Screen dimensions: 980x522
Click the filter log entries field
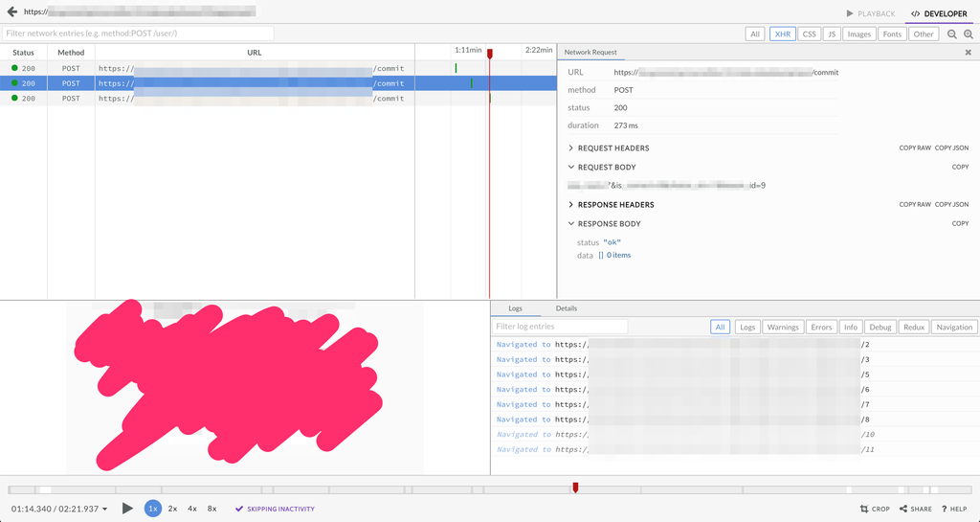point(560,327)
